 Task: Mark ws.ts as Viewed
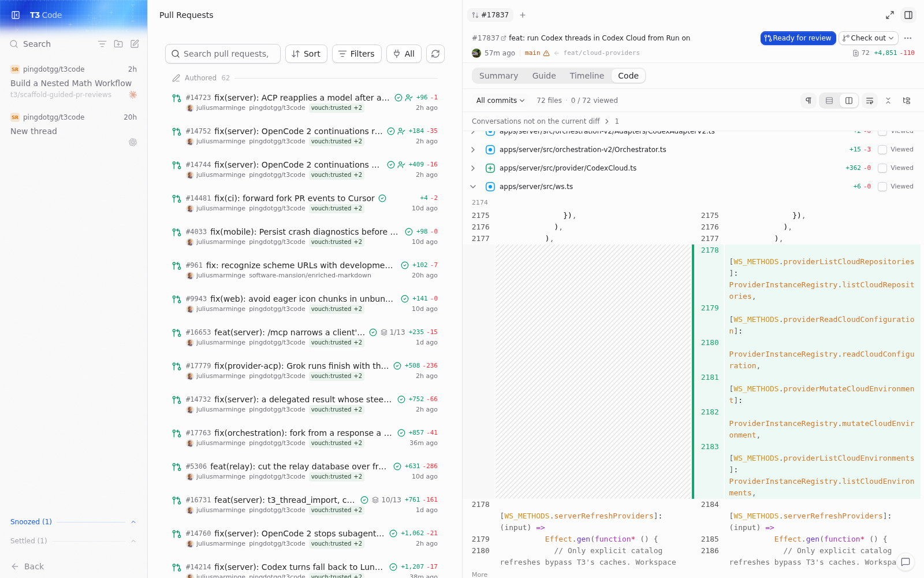tap(882, 187)
